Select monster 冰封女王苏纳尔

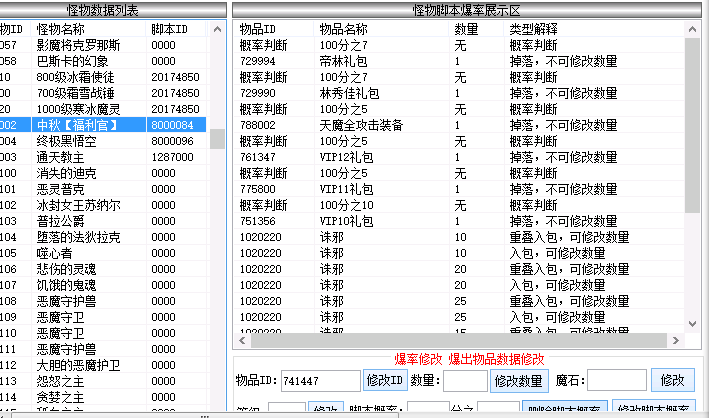tap(78, 205)
